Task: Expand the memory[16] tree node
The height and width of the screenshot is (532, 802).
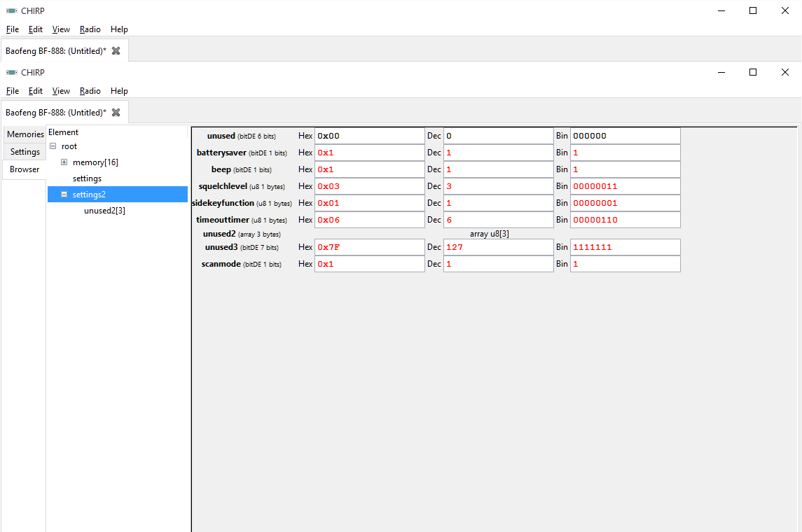Action: 64,162
